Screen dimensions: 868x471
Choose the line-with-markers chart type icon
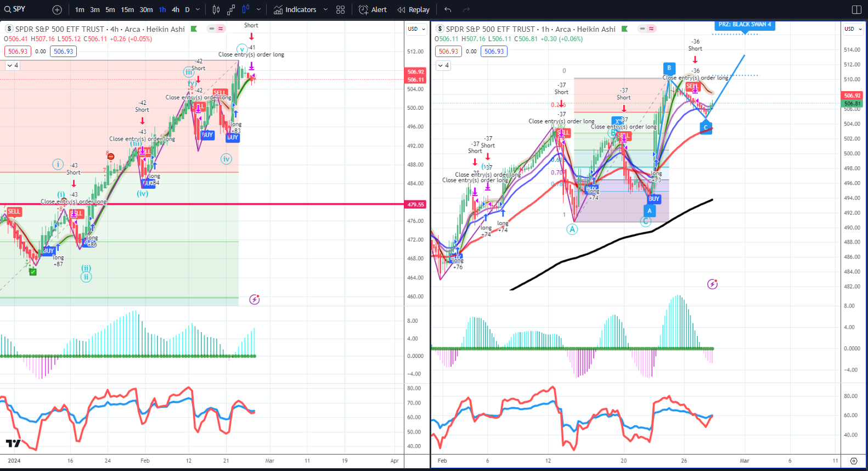coord(231,9)
